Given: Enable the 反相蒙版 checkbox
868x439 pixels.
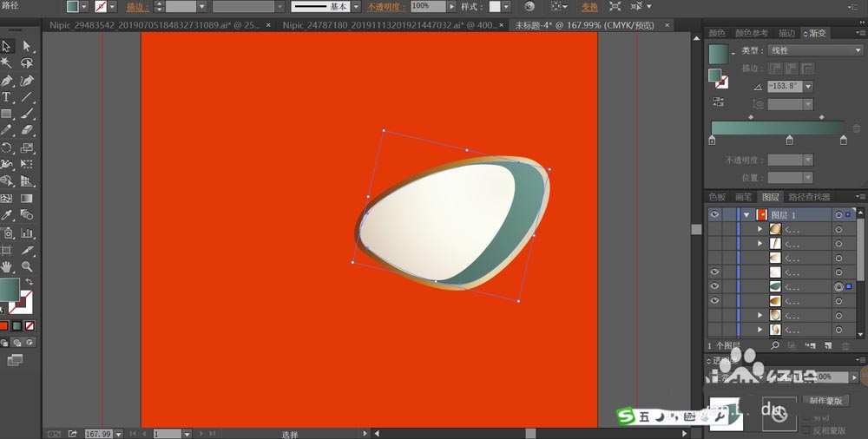Looking at the screenshot, I should [x=806, y=429].
